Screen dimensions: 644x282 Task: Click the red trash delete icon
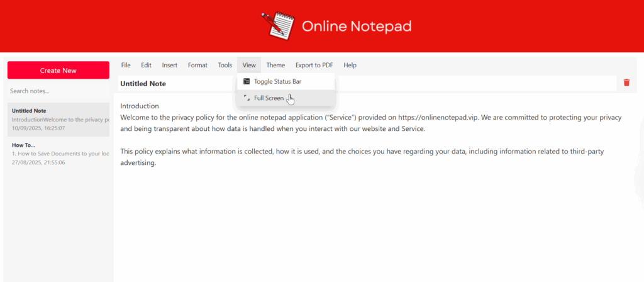(626, 82)
